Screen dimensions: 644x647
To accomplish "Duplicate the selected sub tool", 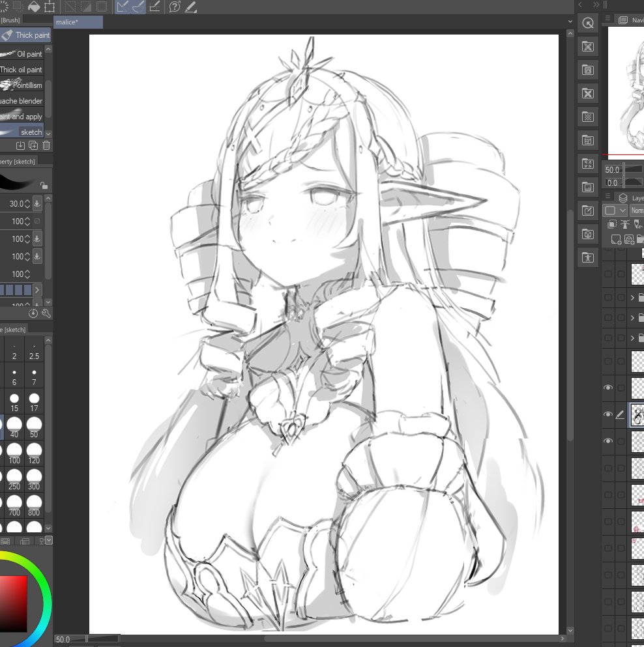I will click(x=33, y=146).
